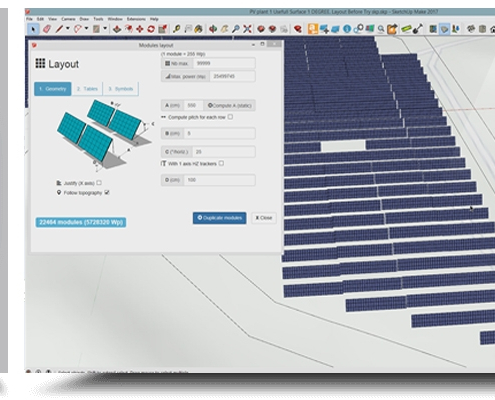Open the Line tool dropdown arrow
The image size is (495, 400).
(x=68, y=29)
